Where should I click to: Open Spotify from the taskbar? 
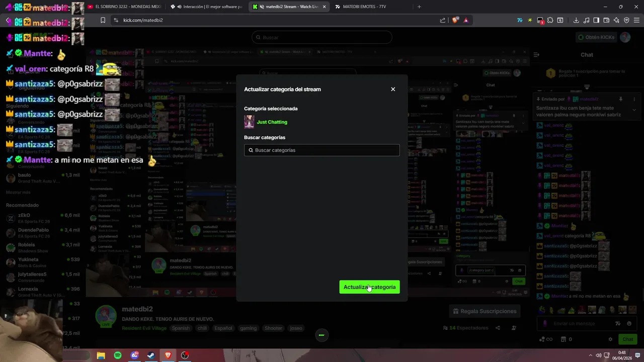[117, 355]
